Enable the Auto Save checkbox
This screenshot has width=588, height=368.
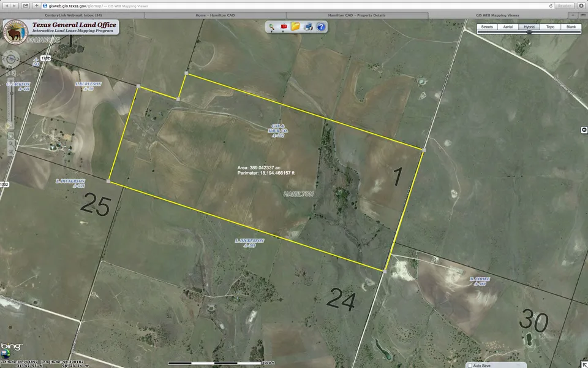coord(470,365)
